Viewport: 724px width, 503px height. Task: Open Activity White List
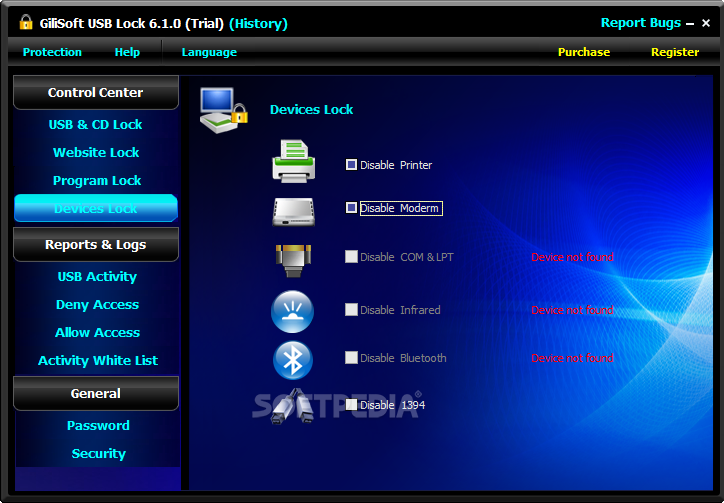coord(98,361)
